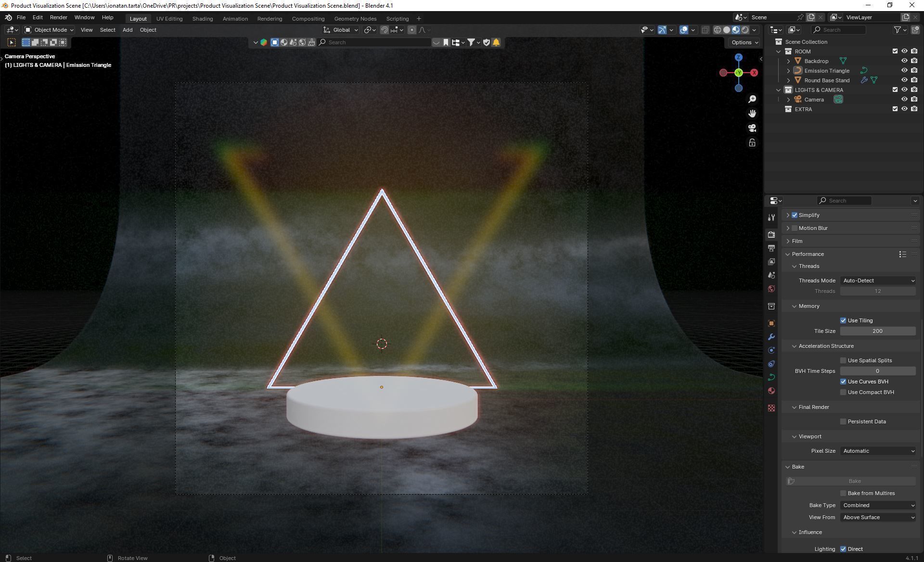The width and height of the screenshot is (924, 562).
Task: Enable the Persistent Data checkbox
Action: point(843,421)
